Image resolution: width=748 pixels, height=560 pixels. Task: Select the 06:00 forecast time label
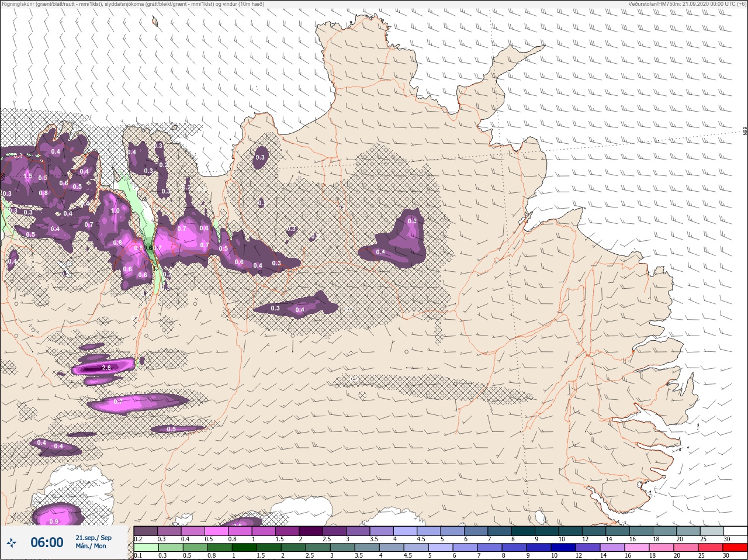click(47, 542)
